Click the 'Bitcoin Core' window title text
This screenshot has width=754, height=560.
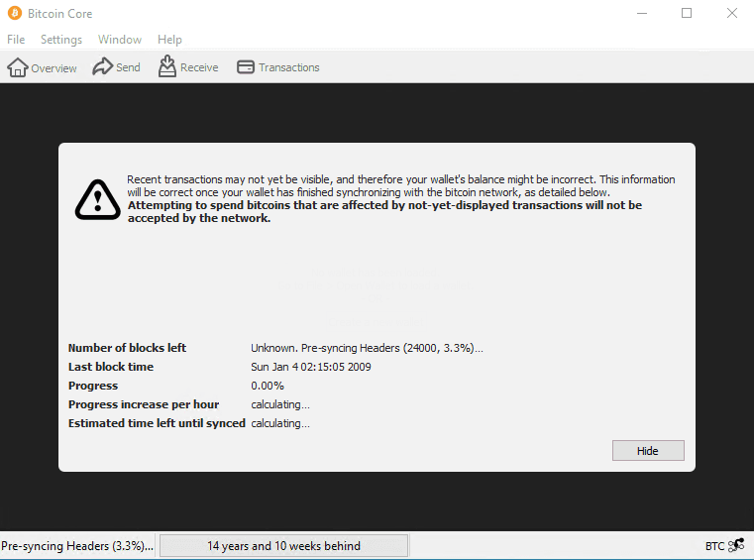click(x=60, y=14)
